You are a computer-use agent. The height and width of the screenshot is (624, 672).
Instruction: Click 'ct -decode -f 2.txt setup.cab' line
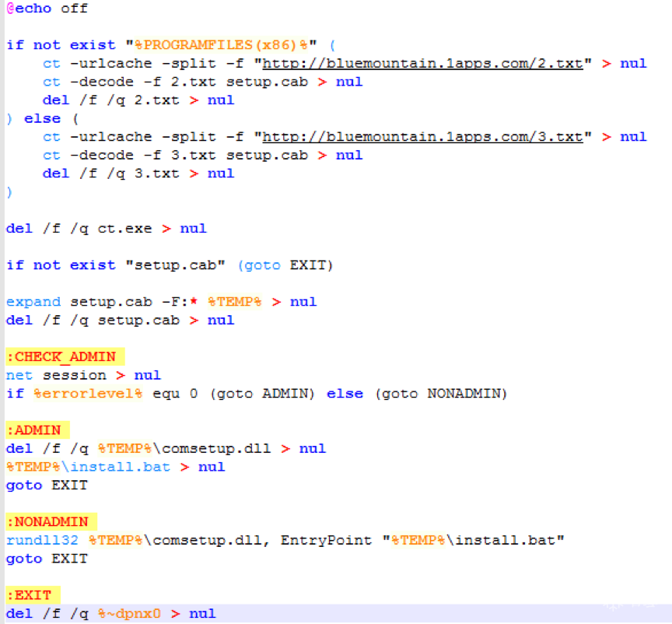(x=202, y=82)
